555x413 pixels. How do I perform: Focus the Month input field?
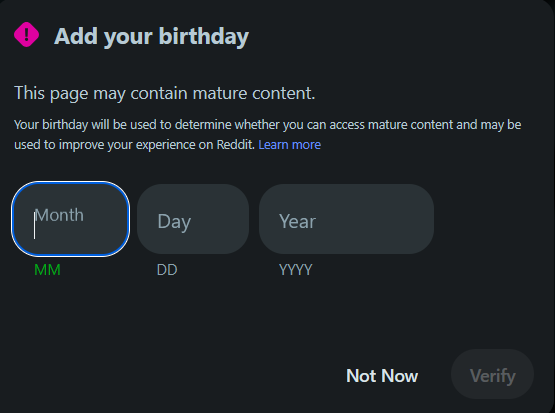(71, 219)
